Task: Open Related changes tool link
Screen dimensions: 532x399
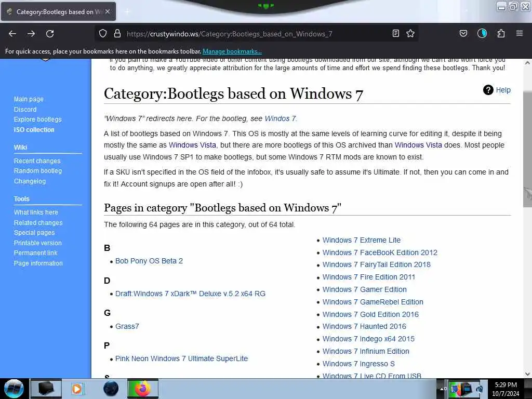Action: click(x=38, y=222)
